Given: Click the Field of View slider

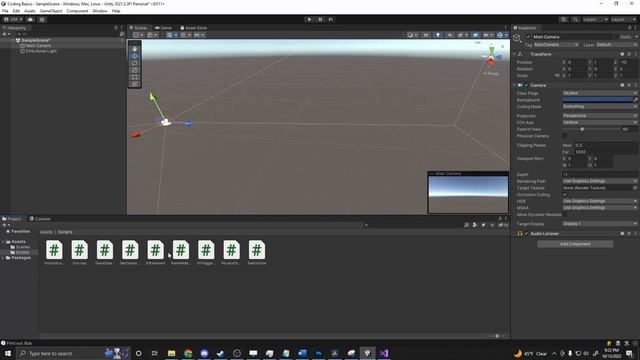Looking at the screenshot, I should [x=591, y=129].
